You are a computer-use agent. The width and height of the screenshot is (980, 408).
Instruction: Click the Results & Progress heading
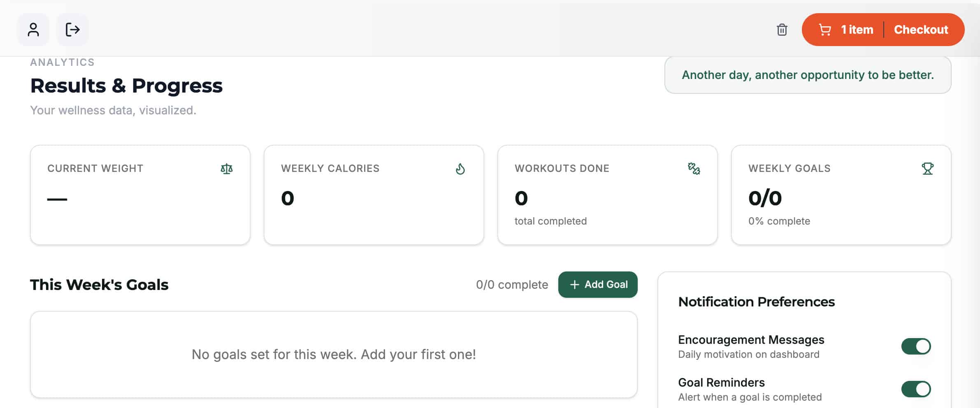(x=126, y=86)
